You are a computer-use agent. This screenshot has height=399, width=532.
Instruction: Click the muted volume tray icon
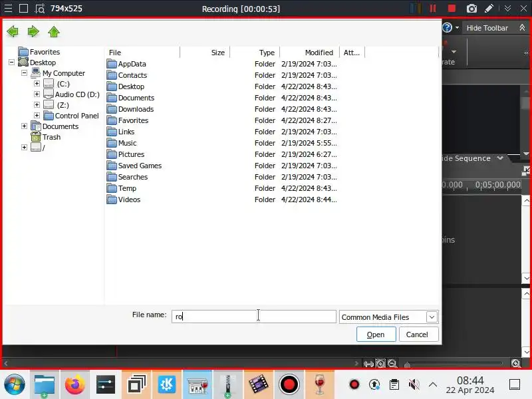[x=414, y=385]
